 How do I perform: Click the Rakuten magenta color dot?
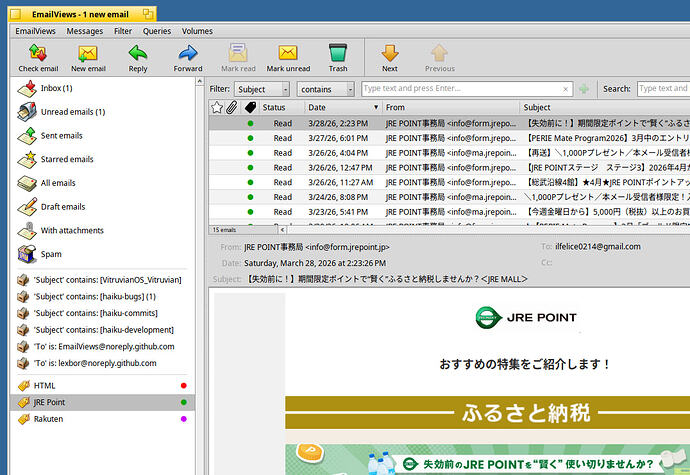(184, 419)
